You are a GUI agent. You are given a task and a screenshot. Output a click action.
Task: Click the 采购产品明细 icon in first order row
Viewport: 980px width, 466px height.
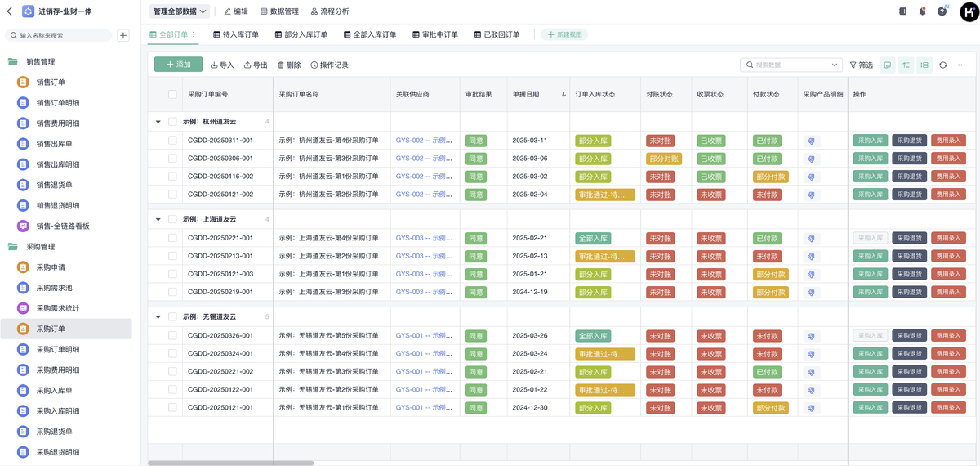812,141
